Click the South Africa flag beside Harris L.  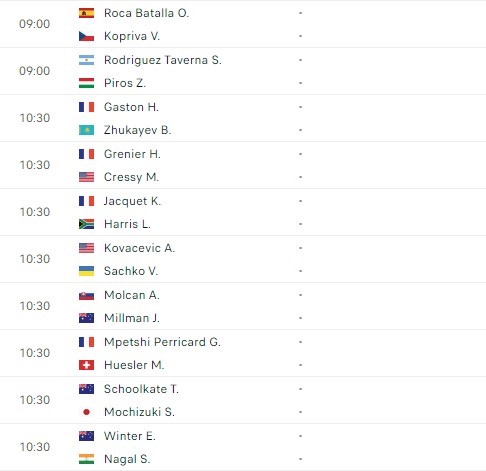86,224
